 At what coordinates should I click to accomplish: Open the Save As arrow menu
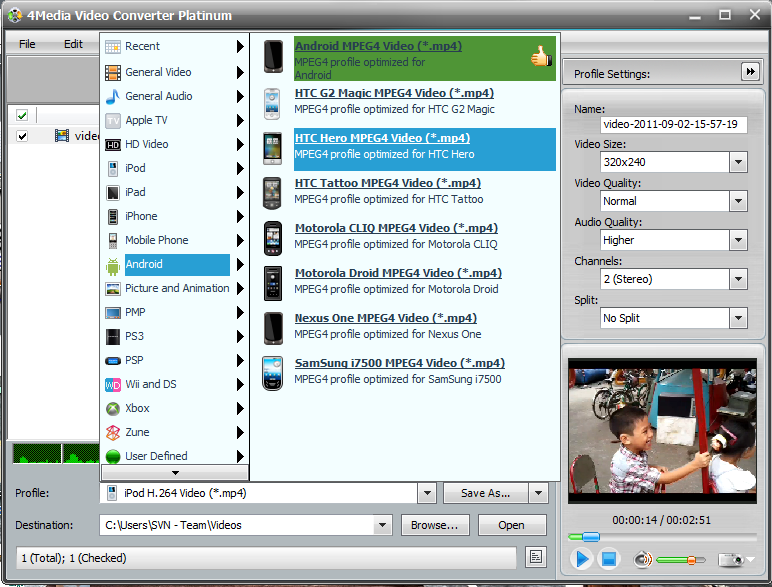[538, 493]
